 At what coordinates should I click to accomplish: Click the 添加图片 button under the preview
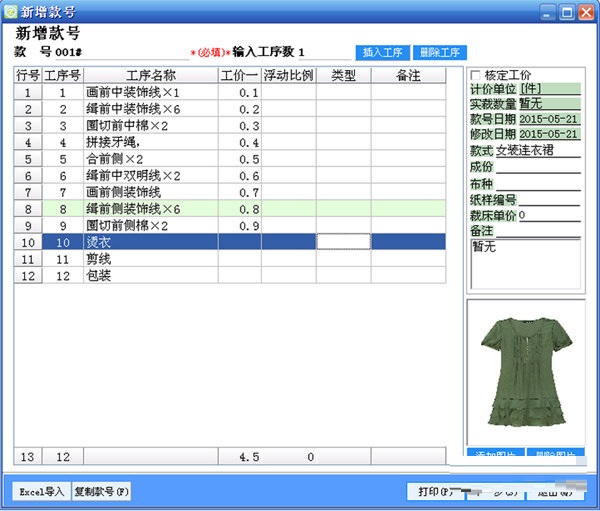494,455
